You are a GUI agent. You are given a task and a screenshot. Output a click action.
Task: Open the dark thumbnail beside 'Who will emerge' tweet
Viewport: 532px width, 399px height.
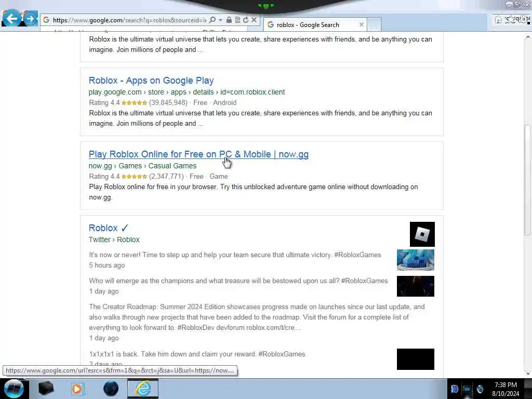point(416,286)
